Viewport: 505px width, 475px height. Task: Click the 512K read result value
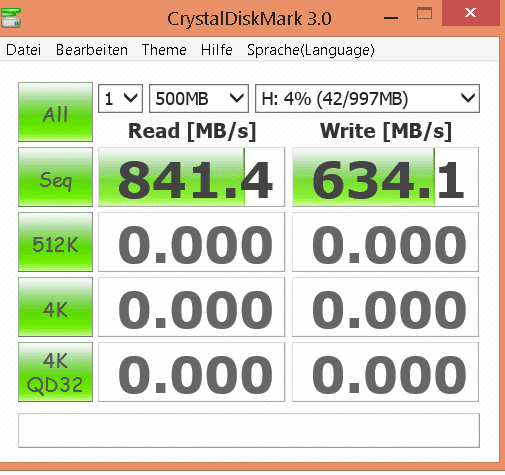click(x=191, y=242)
